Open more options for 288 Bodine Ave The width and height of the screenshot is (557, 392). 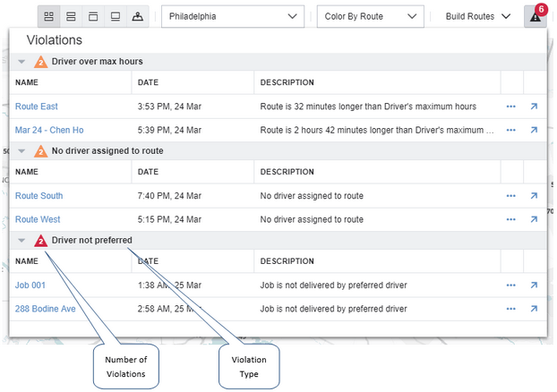[511, 309]
